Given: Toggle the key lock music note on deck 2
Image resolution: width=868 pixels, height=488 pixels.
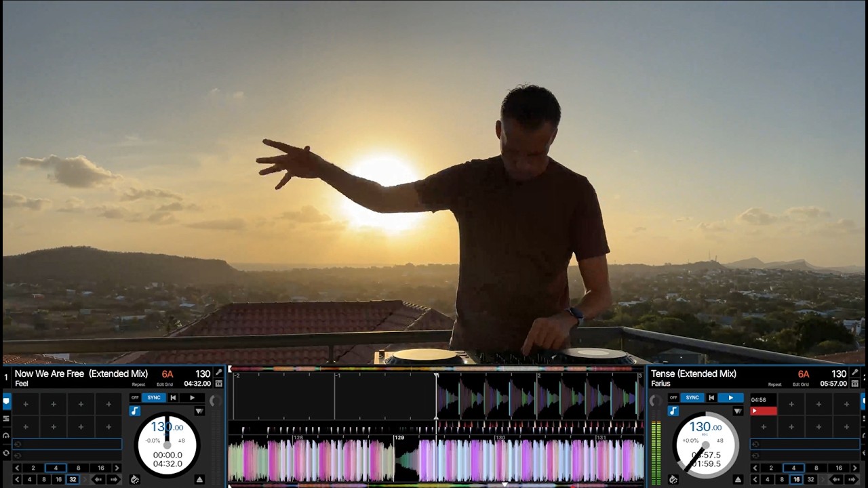Looking at the screenshot, I should pyautogui.click(x=673, y=411).
